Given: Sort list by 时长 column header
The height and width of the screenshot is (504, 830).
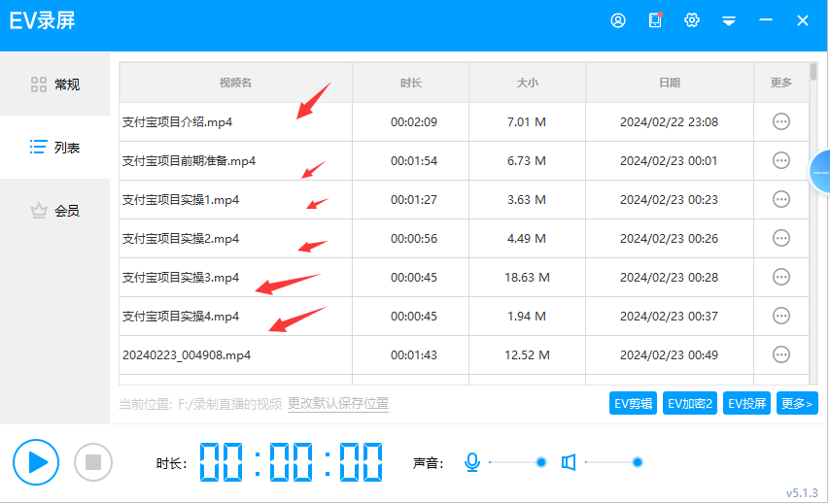Looking at the screenshot, I should pyautogui.click(x=410, y=83).
